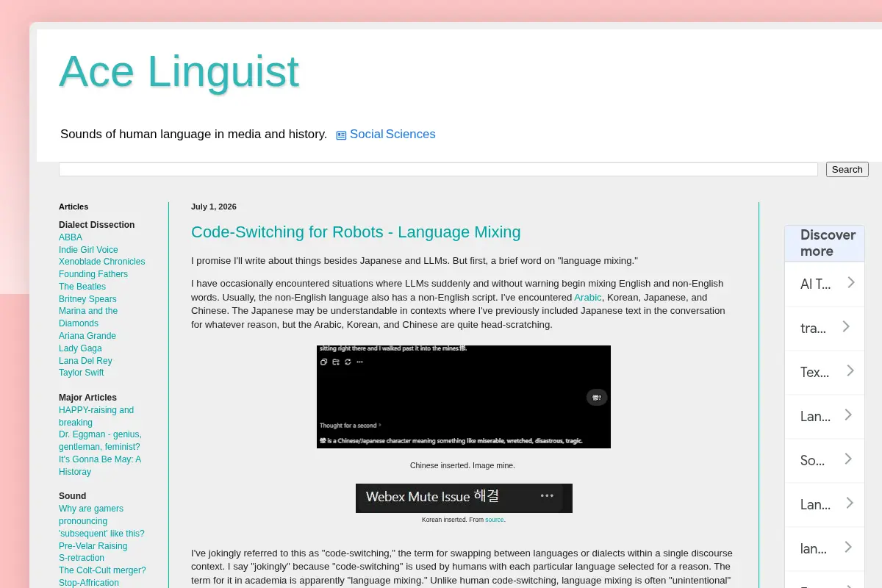Open HAPPY-raising and breaking article
The width and height of the screenshot is (882, 588).
[96, 417]
